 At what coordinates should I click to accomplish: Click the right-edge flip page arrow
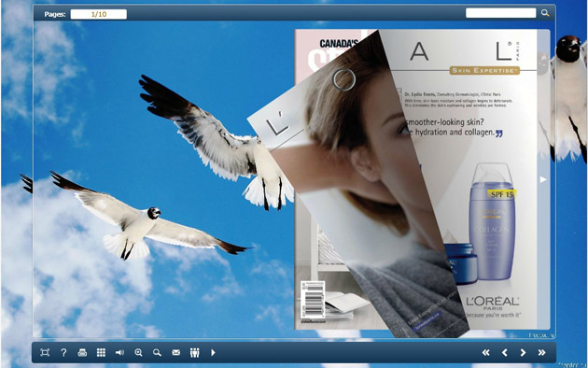(543, 179)
